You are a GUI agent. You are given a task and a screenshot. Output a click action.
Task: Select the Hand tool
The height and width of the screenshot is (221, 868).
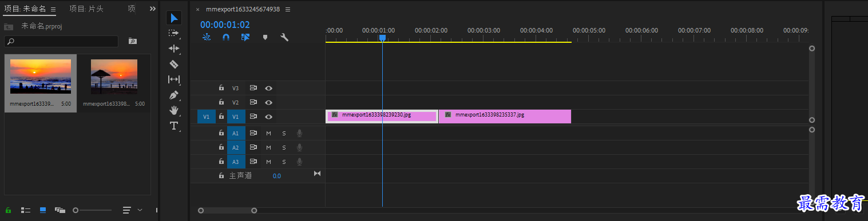[x=175, y=110]
